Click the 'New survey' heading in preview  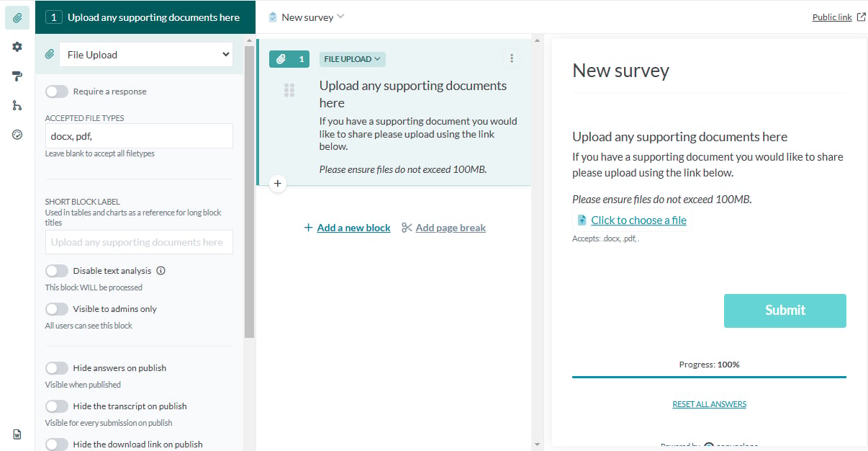(620, 71)
